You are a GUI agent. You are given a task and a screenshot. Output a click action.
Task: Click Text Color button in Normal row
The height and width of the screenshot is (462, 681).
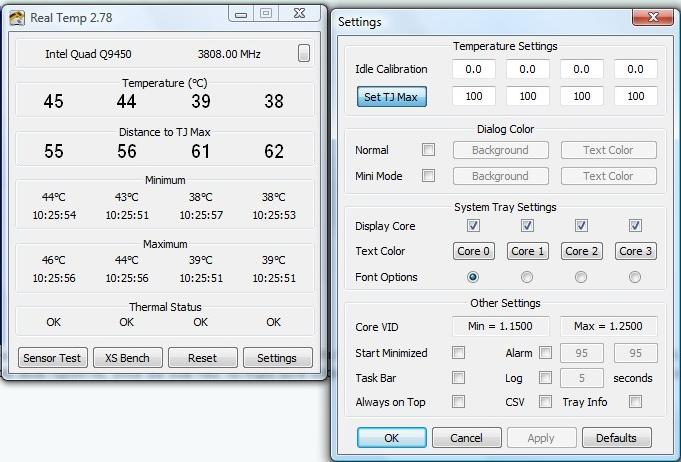coord(608,150)
